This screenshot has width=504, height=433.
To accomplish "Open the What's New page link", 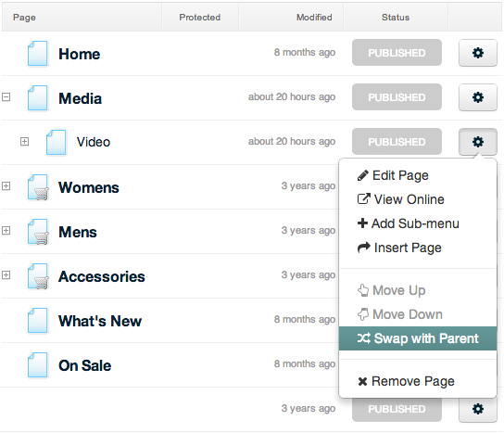I will (100, 321).
